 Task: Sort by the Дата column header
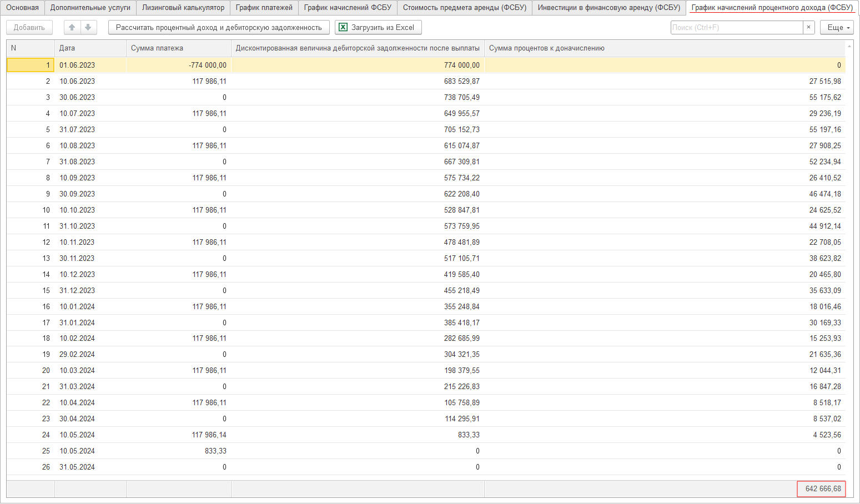67,48
